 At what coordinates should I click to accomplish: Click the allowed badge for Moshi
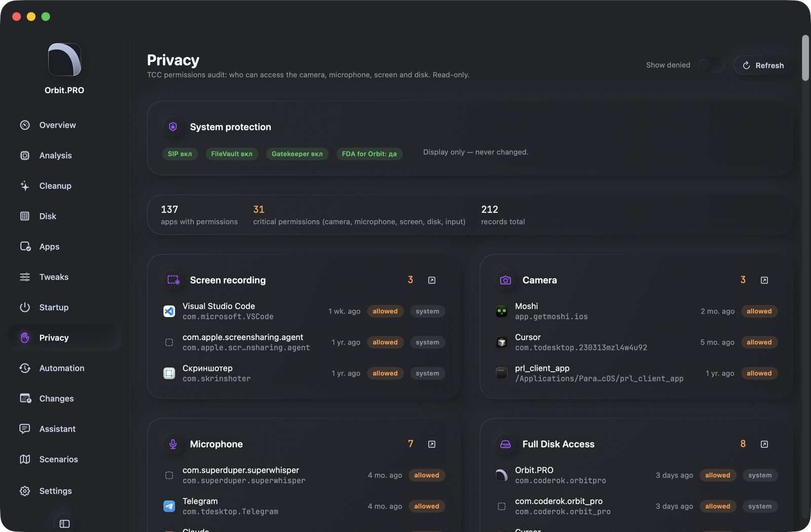pyautogui.click(x=759, y=311)
